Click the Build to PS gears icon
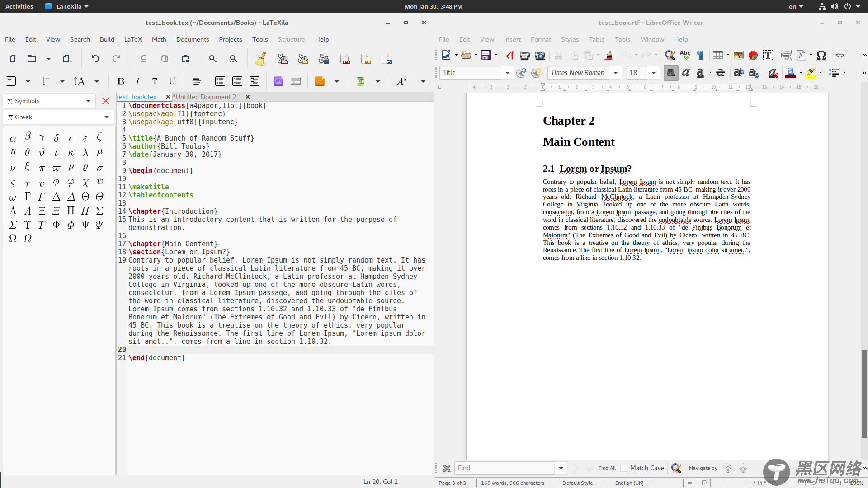The image size is (868, 488). [324, 59]
